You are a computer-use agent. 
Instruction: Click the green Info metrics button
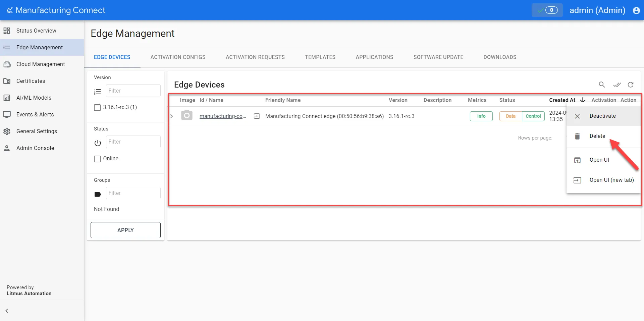(481, 116)
